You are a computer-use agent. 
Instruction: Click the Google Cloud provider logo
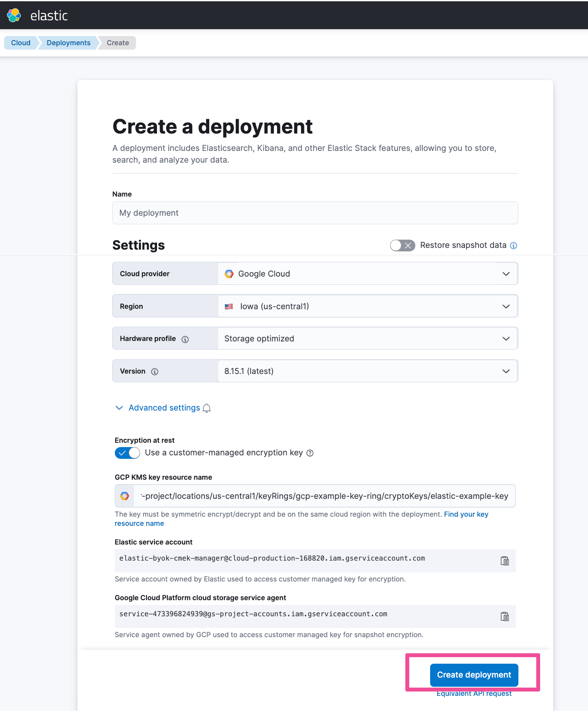(x=229, y=274)
